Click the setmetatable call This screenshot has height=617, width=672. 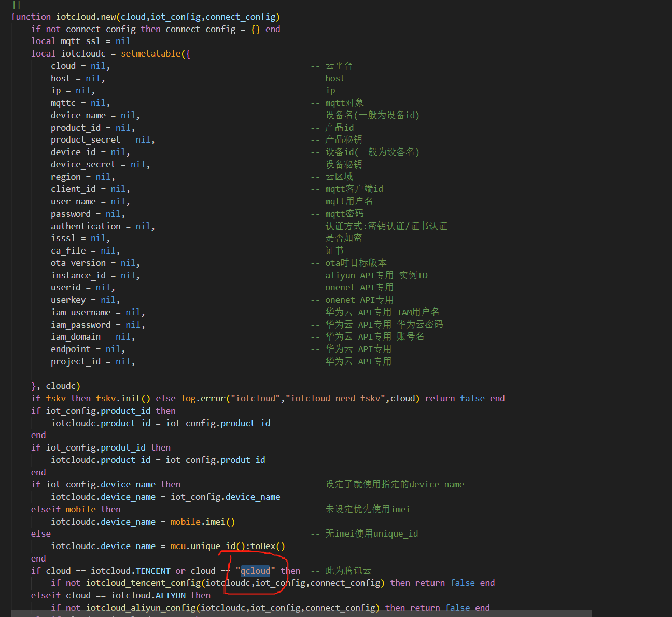coord(151,53)
